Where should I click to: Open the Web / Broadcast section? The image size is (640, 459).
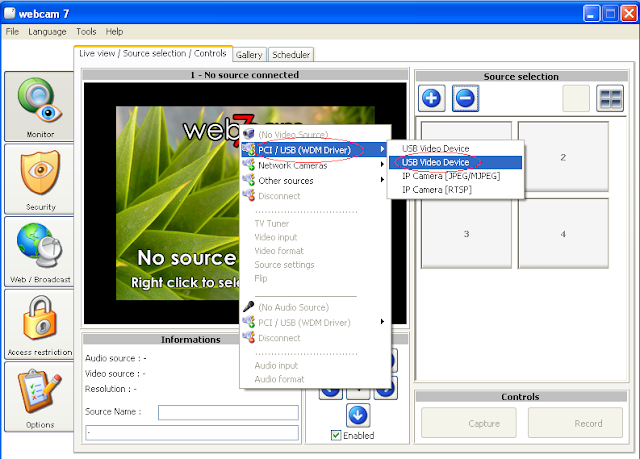point(39,251)
